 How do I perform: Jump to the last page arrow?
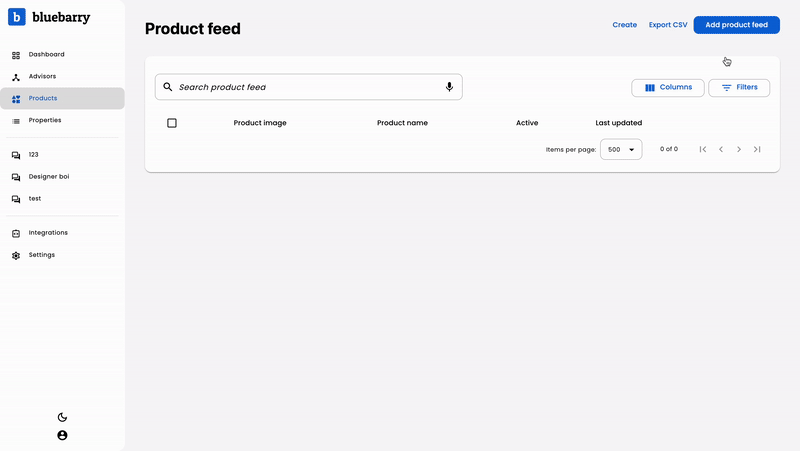(757, 149)
